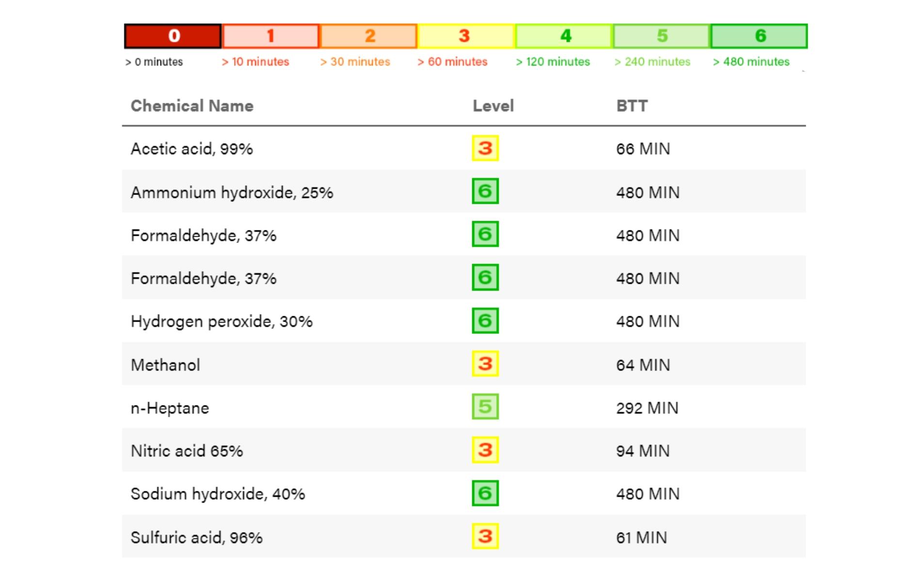
Task: Click the level 3 badge for Acetic acid
Action: coord(485,148)
